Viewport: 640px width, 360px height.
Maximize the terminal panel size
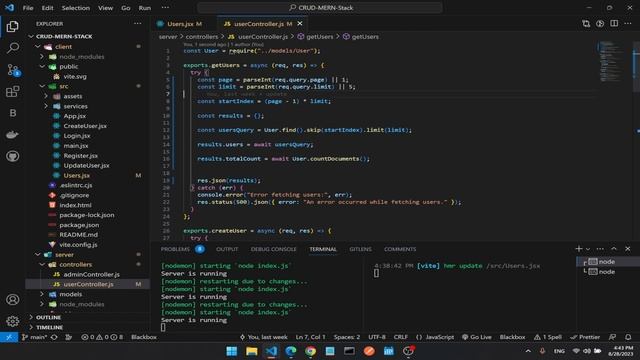[x=614, y=249]
